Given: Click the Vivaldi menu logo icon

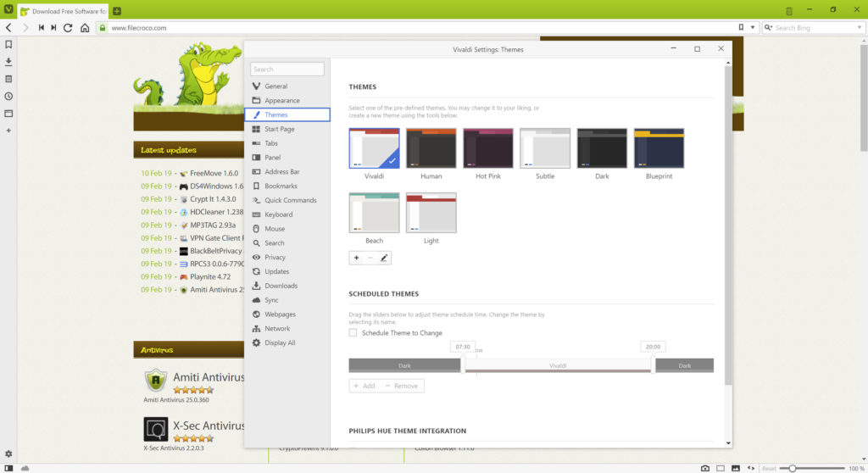Looking at the screenshot, I should tap(8, 9).
